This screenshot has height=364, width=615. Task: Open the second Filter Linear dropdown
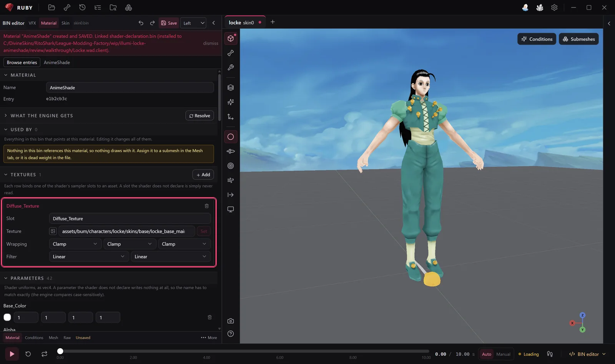171,257
